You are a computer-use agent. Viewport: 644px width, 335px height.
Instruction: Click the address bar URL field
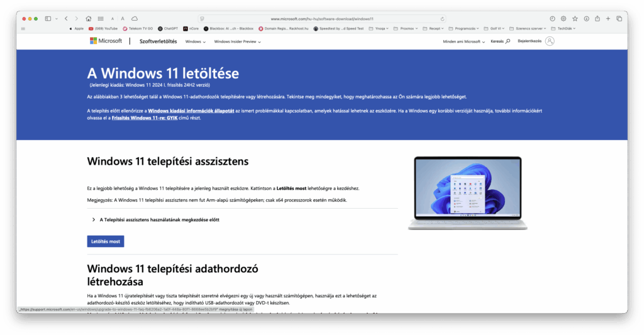[x=322, y=19]
